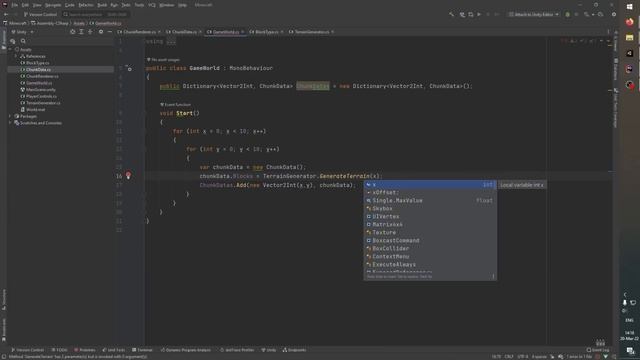Image resolution: width=640 pixels, height=360 pixels.
Task: Click the Build solution hammer icon
Action: click(x=451, y=14)
